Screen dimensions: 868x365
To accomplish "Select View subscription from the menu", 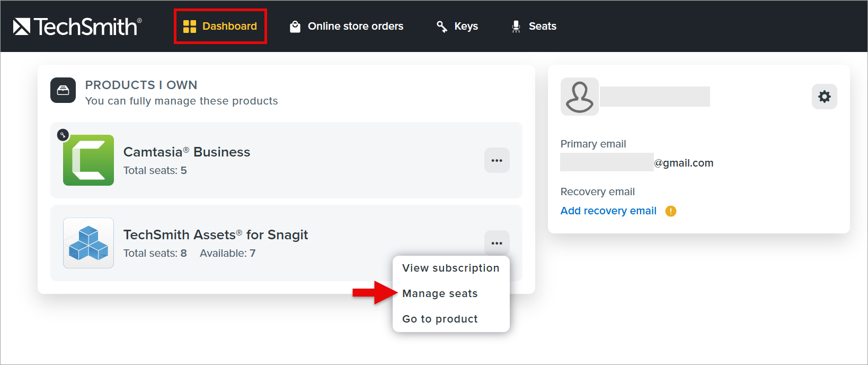I will pos(450,268).
